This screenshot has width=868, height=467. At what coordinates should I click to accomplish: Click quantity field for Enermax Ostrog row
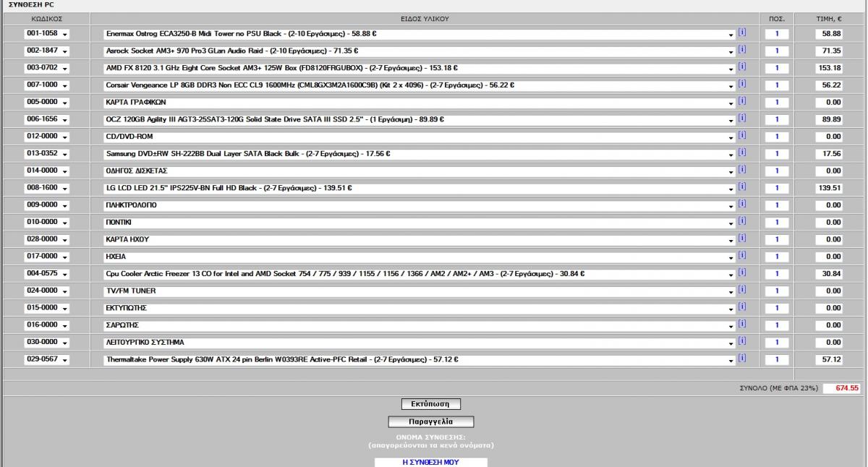click(777, 34)
